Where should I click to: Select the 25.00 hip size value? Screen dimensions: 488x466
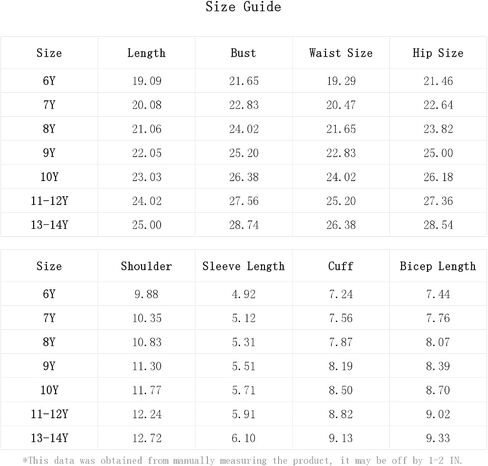tap(438, 153)
